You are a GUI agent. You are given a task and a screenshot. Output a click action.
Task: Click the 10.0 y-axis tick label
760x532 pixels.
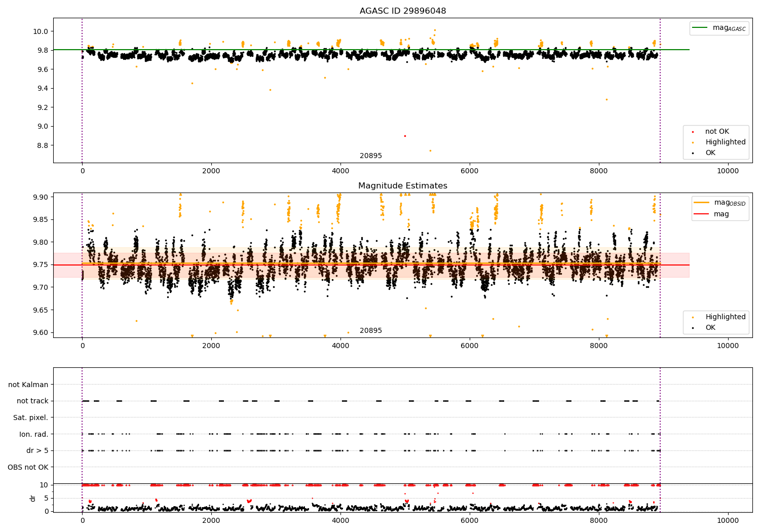[41, 31]
